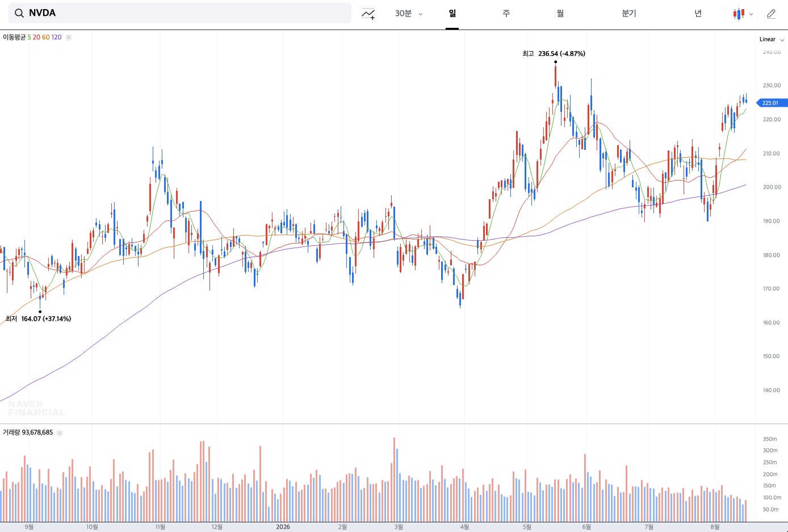Click the 200.00 price axis label
This screenshot has height=532, width=788.
pos(772,187)
